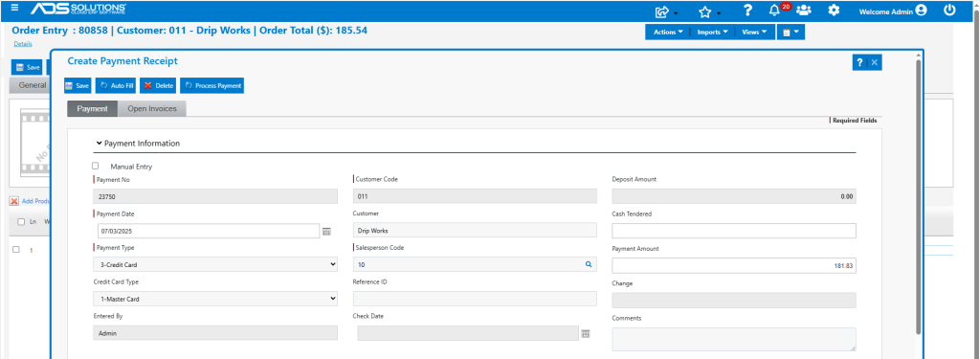This screenshot has height=359, width=980.
Task: Open the Payment Type dropdown 3-Credit Card
Action: pyautogui.click(x=215, y=264)
